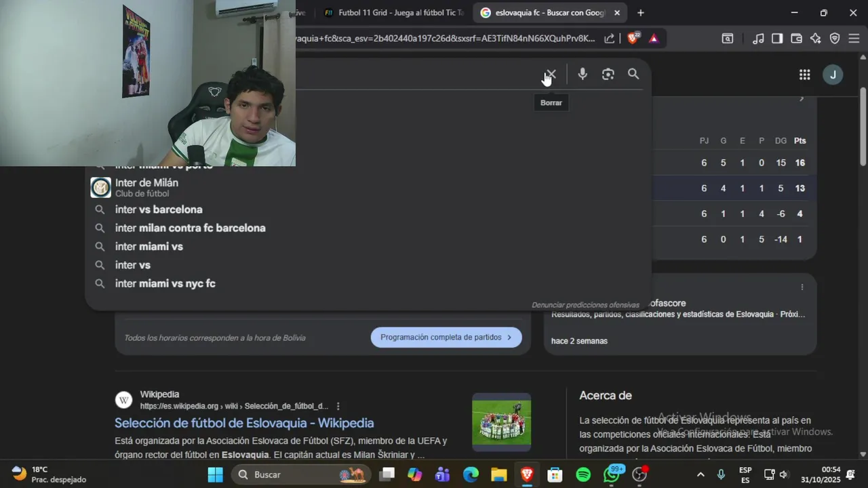Open Selección de fútbol de Eslovaquia Wikipedia link

244,423
